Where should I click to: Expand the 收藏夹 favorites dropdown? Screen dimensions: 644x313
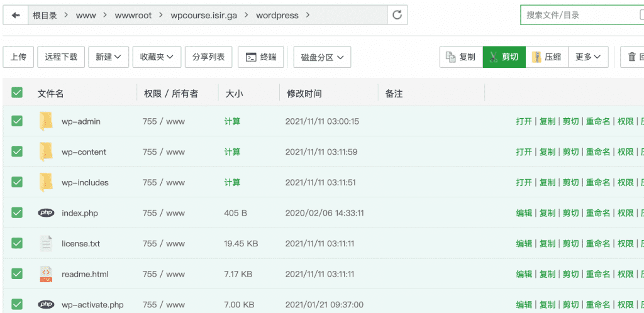(x=157, y=57)
